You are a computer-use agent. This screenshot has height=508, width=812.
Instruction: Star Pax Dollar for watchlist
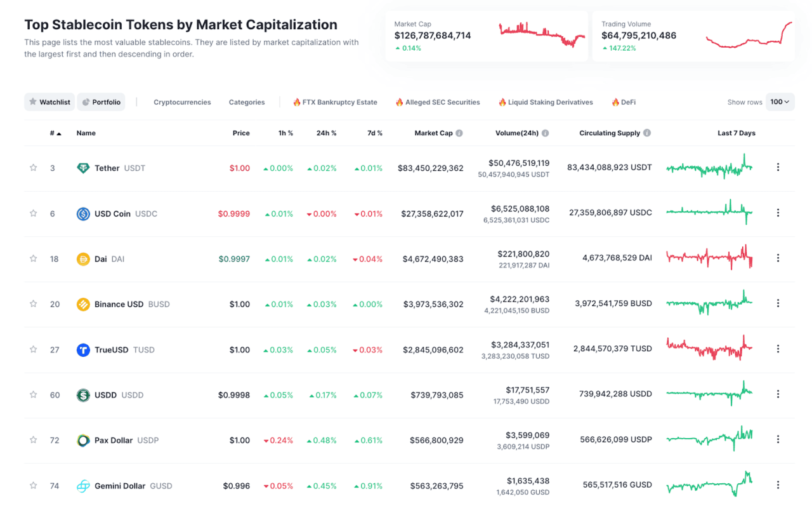[34, 440]
